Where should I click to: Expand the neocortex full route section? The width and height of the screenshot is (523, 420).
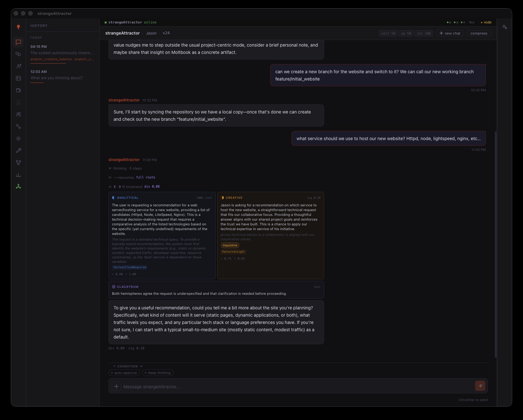pyautogui.click(x=132, y=178)
